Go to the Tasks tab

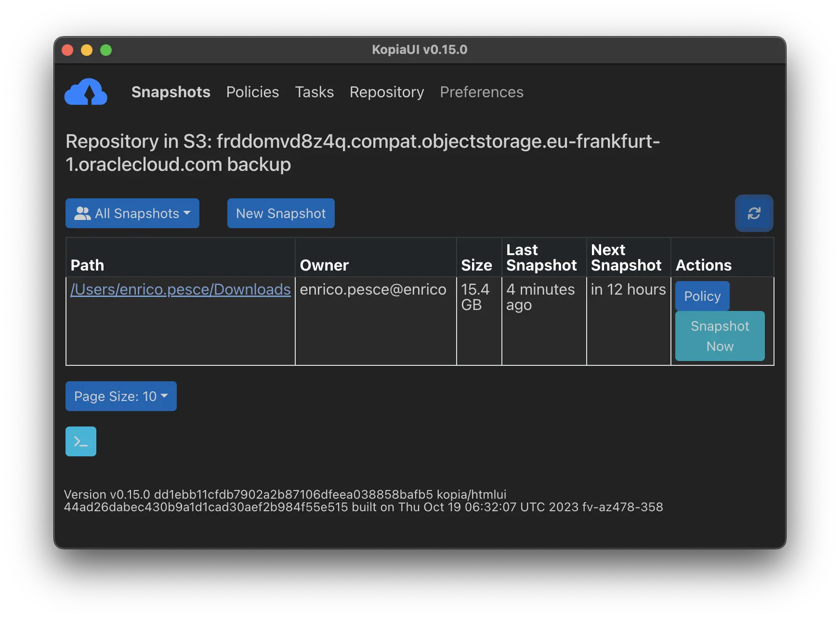[314, 92]
